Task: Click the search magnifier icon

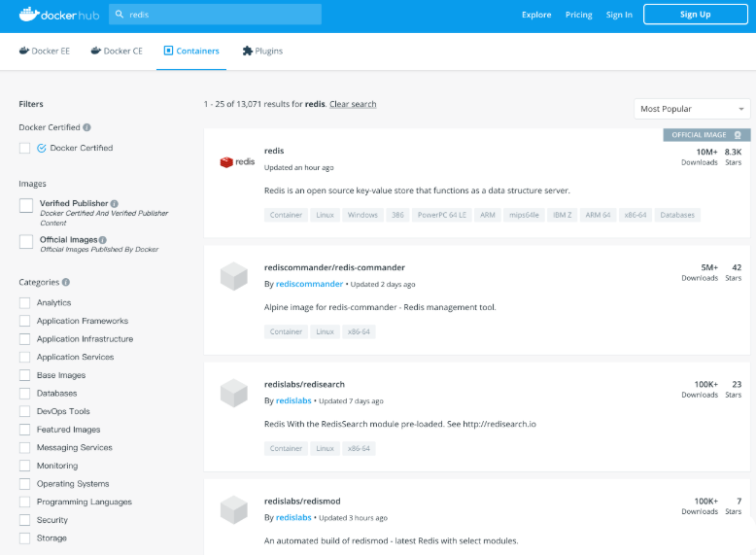Action: (x=120, y=15)
